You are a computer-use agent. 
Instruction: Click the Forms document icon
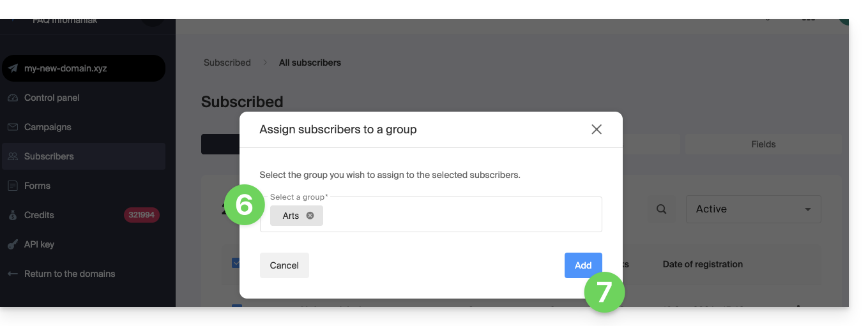(13, 186)
